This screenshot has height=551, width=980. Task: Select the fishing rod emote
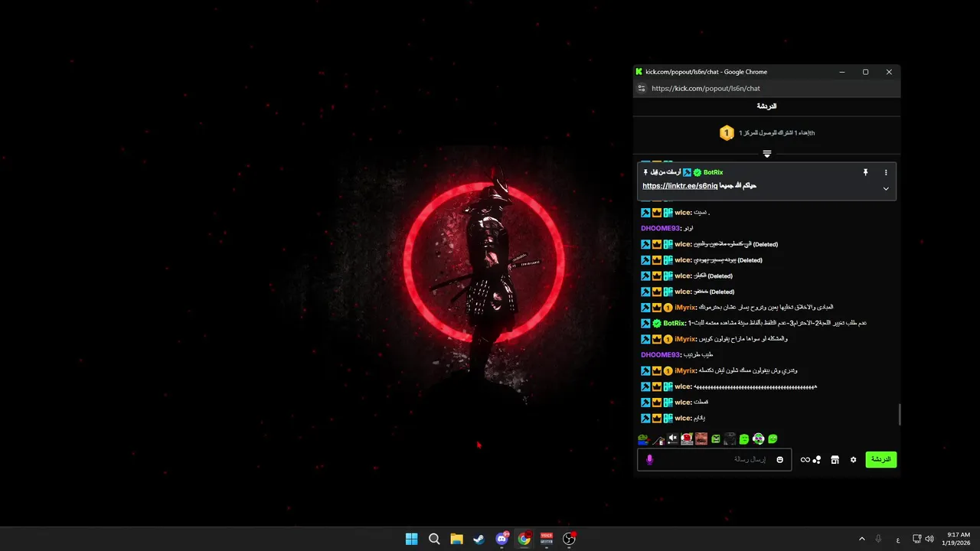(658, 439)
